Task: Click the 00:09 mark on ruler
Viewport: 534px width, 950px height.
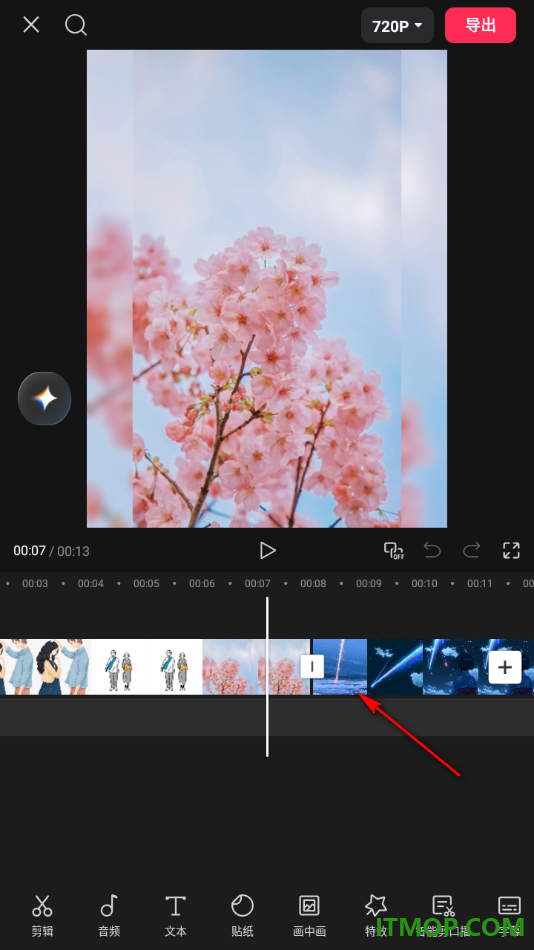Action: 369,583
